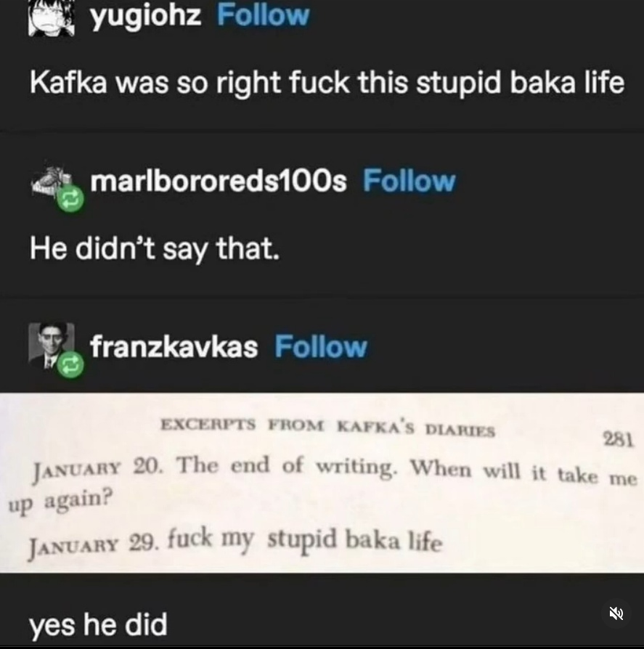Screen dimensions: 644x649
Task: Open yugiohz's avatar image
Action: point(52,18)
